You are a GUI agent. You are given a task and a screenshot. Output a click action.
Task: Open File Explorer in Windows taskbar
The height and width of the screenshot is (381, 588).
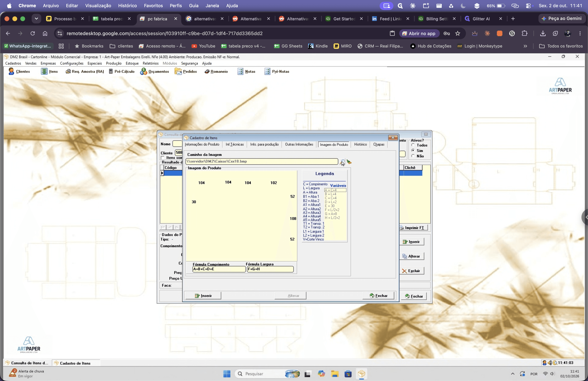(335, 374)
